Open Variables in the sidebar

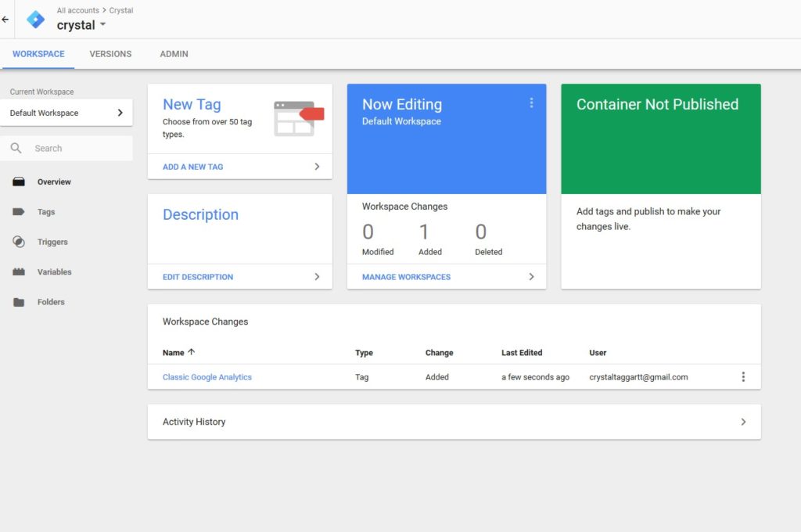54,272
